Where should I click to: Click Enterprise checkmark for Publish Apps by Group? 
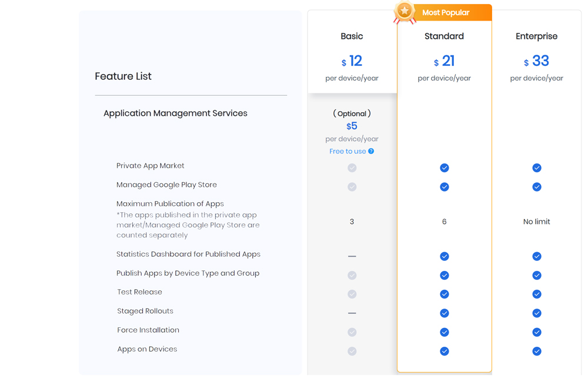coord(537,275)
